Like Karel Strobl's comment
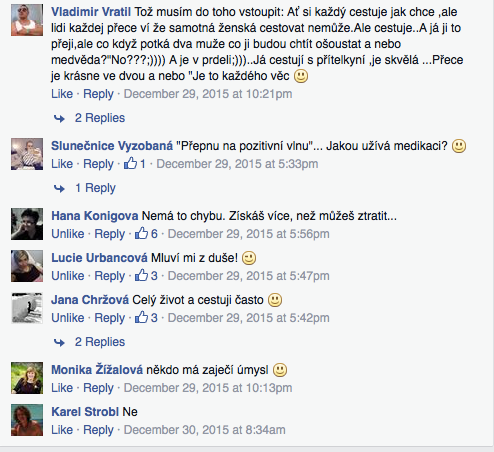Screen dimensions: 494x452 pos(62,430)
